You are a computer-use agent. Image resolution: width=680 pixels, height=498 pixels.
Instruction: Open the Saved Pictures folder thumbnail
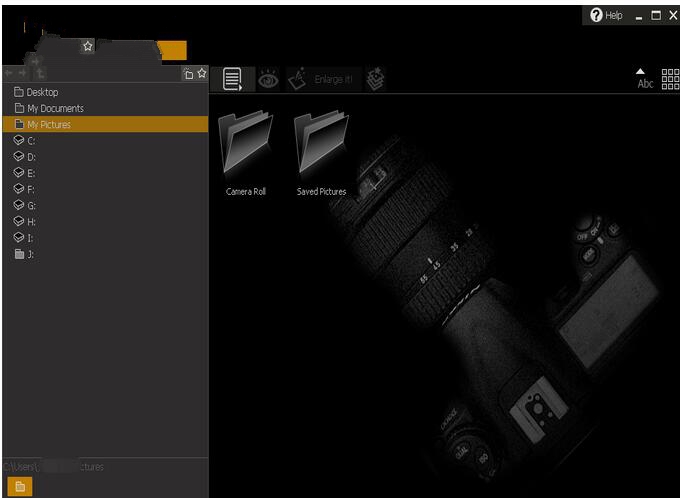coord(321,154)
